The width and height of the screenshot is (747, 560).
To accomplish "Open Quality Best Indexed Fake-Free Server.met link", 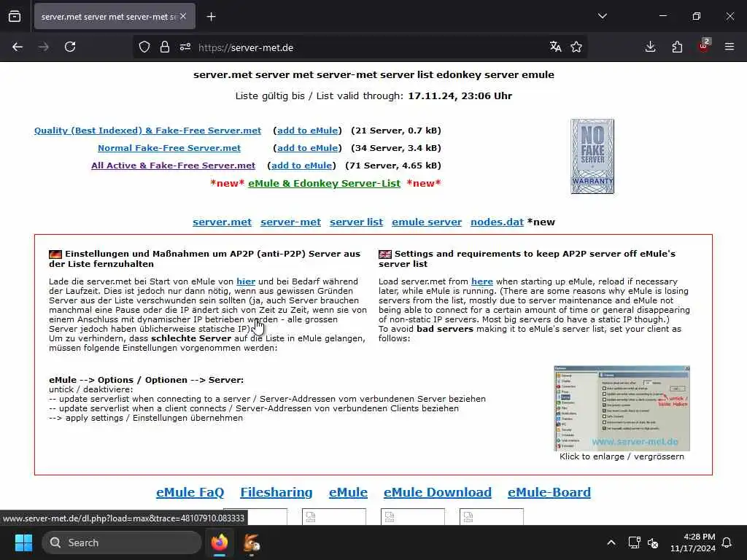I will 147,131.
